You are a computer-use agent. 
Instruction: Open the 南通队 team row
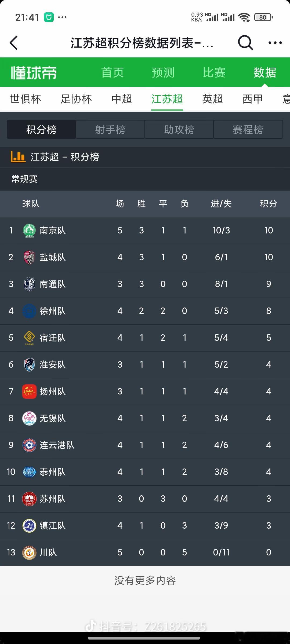pyautogui.click(x=145, y=284)
